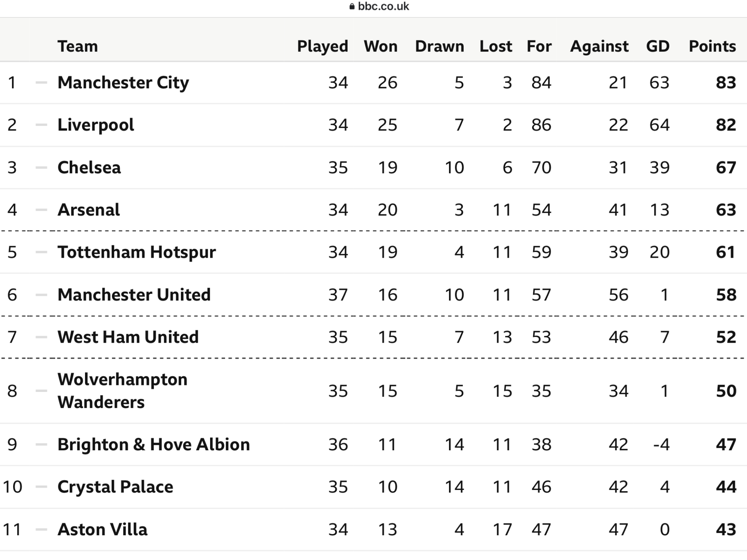Open the Liverpool team link
Image resolution: width=747 pixels, height=560 pixels.
tap(96, 125)
